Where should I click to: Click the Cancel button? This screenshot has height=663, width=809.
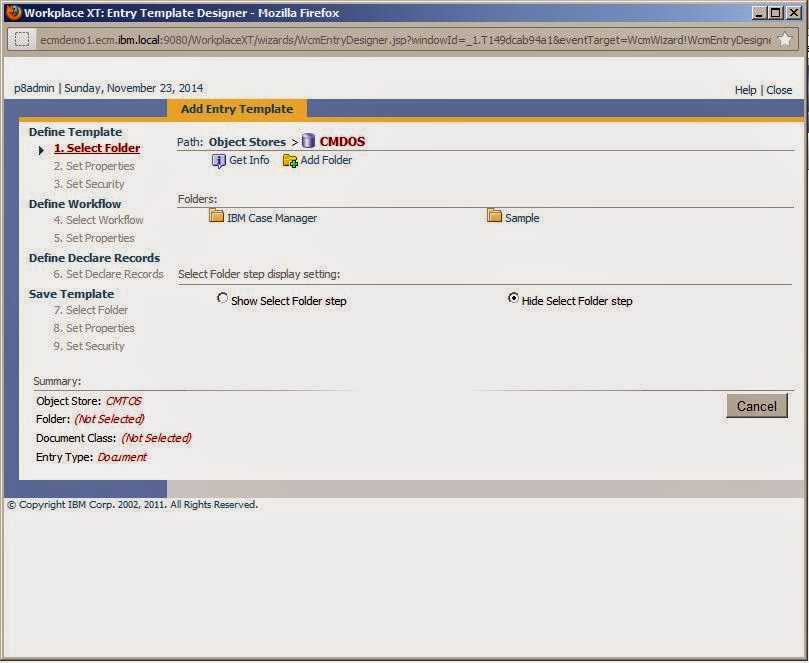point(756,405)
